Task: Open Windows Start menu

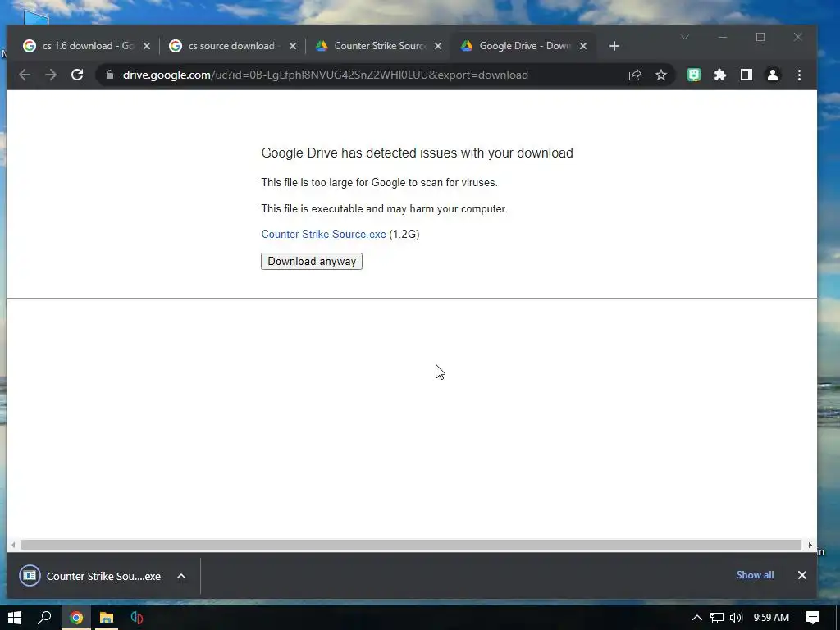Action: [x=15, y=618]
